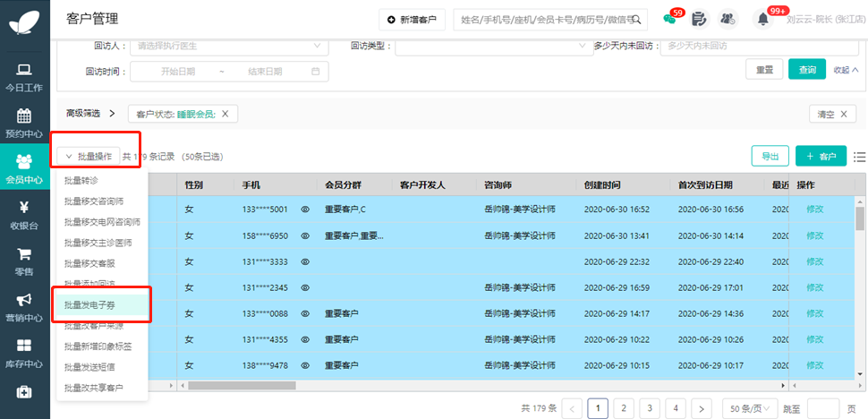Click the group users icon in header

click(728, 20)
